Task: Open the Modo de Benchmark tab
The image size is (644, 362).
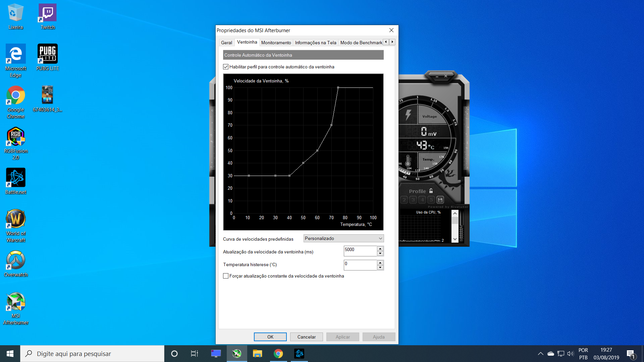Action: [361, 43]
